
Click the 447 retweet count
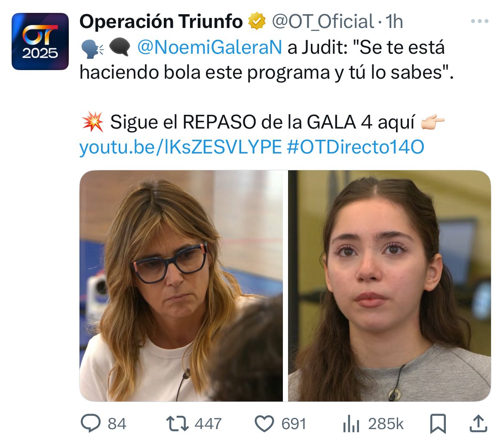(x=208, y=423)
